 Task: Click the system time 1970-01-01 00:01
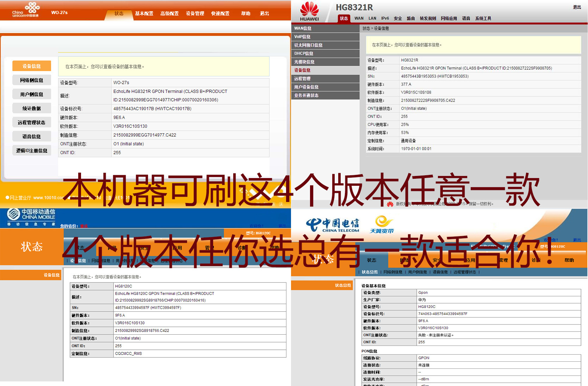point(416,149)
